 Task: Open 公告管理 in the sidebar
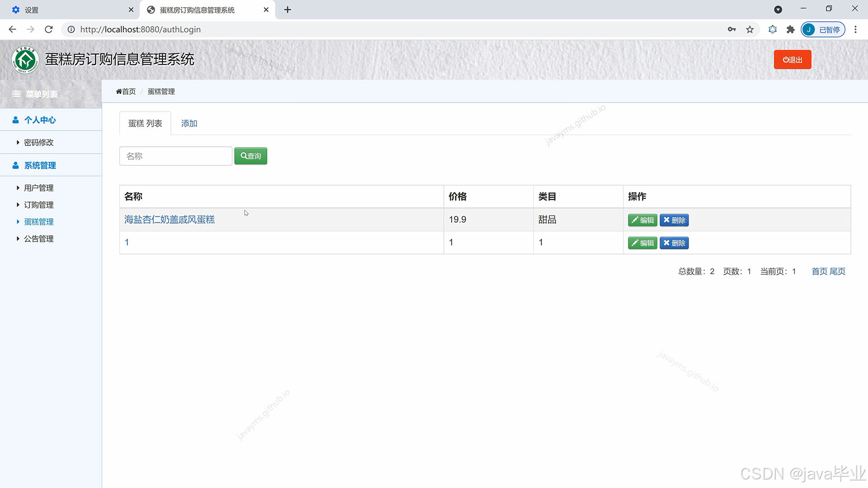[x=38, y=239]
